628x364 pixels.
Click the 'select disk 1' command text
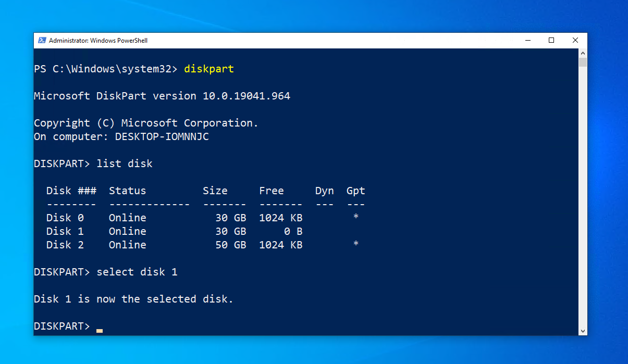click(x=137, y=272)
